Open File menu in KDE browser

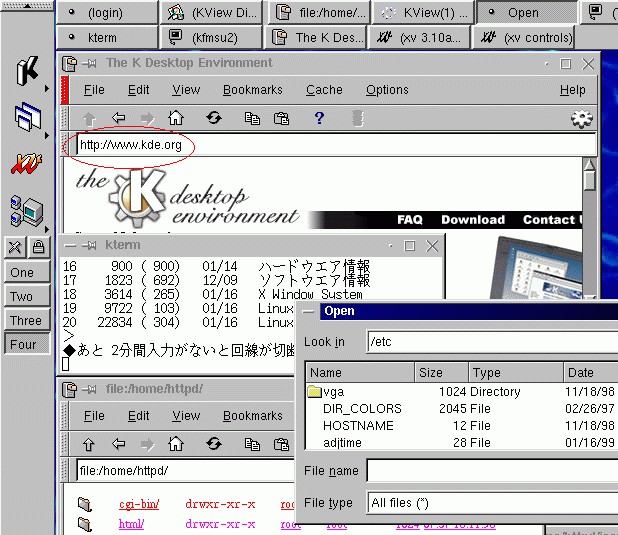point(94,90)
